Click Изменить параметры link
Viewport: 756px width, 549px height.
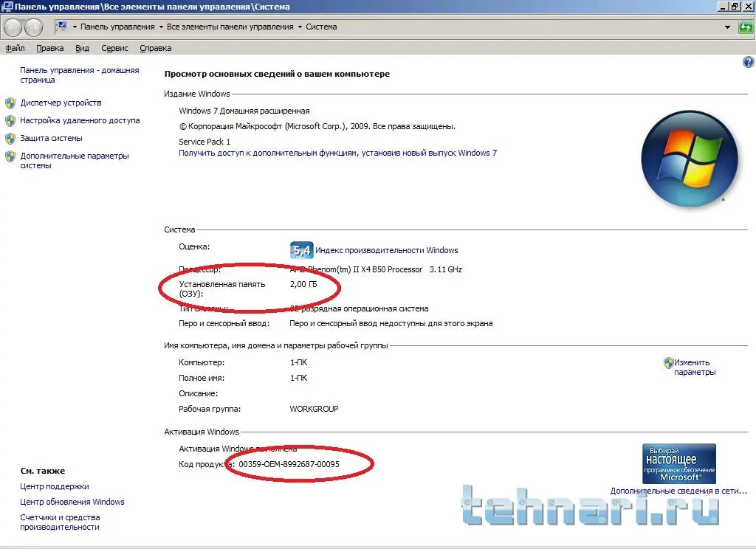point(695,367)
